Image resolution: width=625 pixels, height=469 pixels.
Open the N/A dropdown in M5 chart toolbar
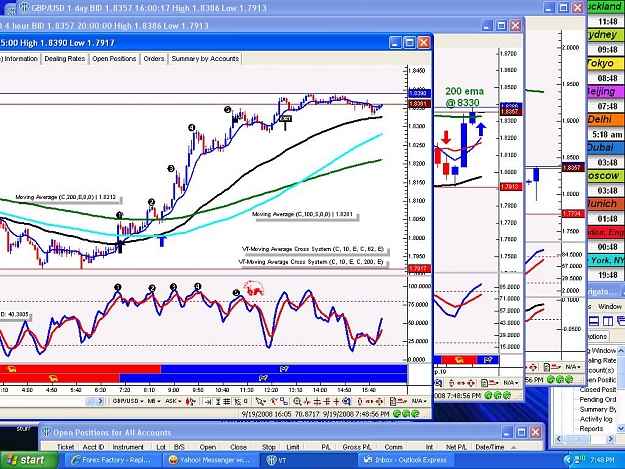(x=419, y=401)
